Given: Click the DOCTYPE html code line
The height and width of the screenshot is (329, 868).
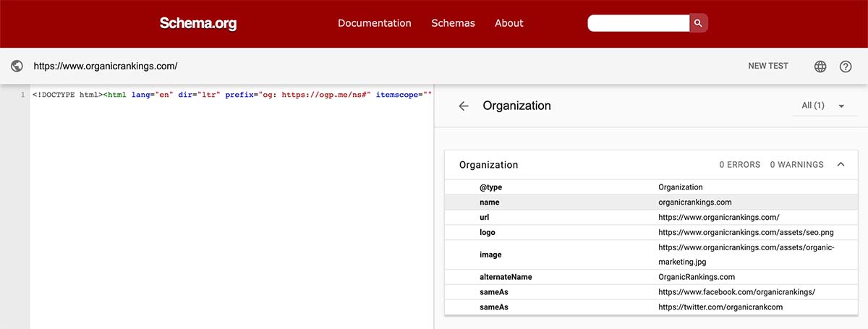Looking at the screenshot, I should click(x=232, y=95).
